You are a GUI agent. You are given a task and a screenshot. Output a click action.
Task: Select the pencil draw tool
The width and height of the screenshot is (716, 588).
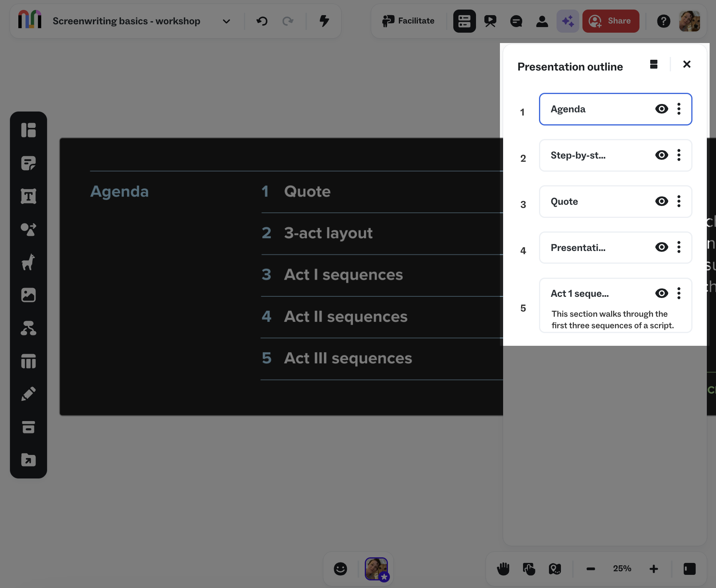[x=28, y=394]
